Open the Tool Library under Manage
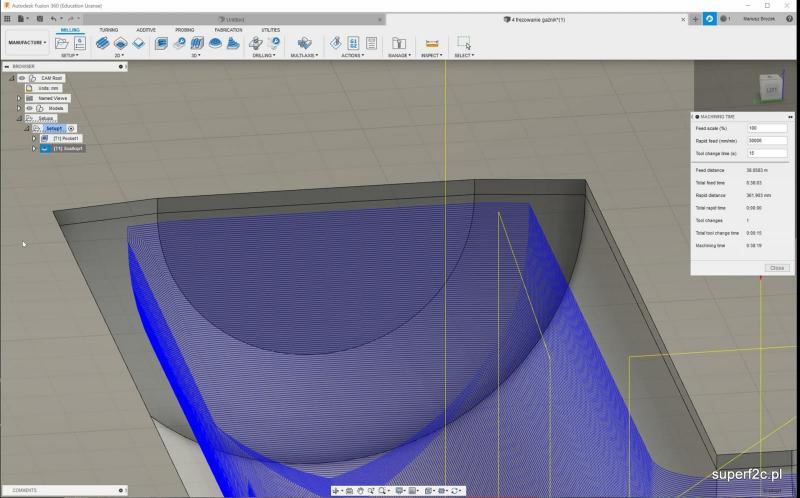The image size is (800, 498). click(x=399, y=43)
